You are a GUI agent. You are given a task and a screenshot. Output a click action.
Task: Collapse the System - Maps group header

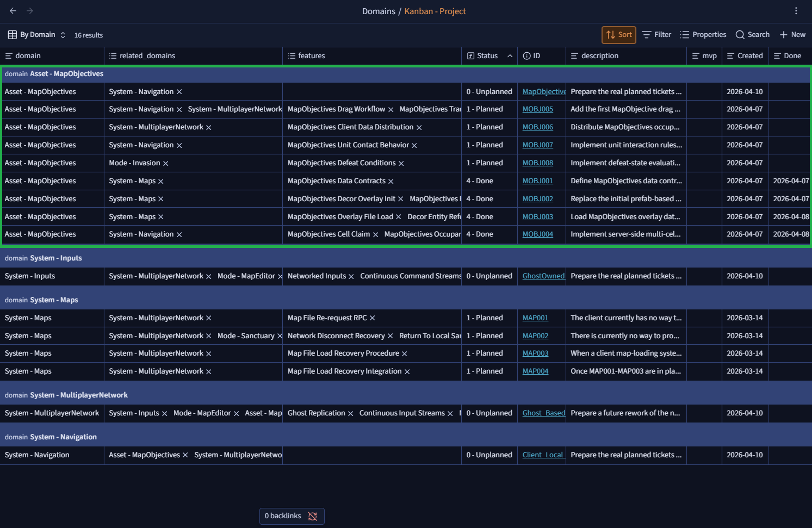pos(53,300)
